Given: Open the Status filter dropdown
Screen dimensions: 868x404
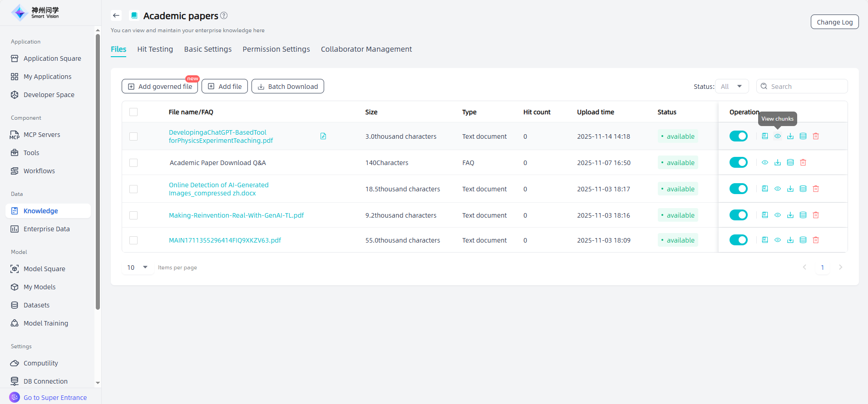Looking at the screenshot, I should point(731,86).
